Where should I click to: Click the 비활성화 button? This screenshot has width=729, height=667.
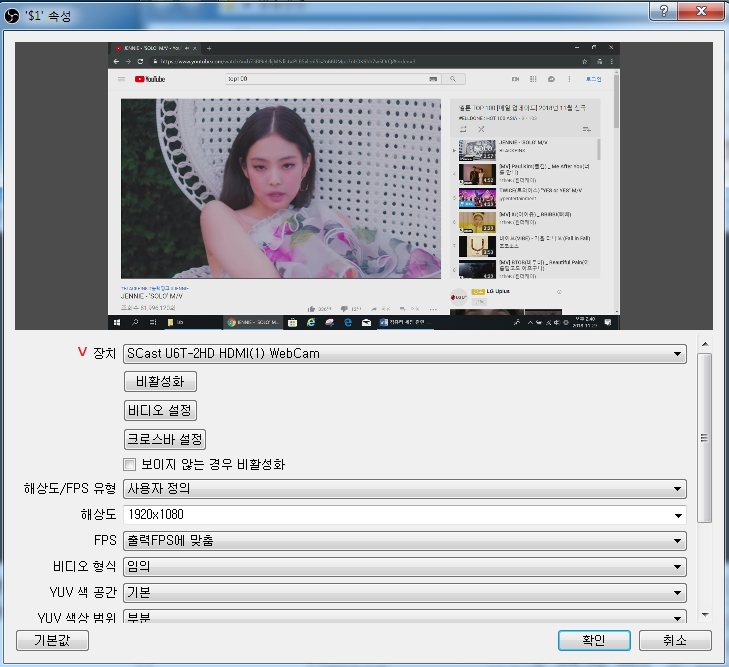point(160,382)
